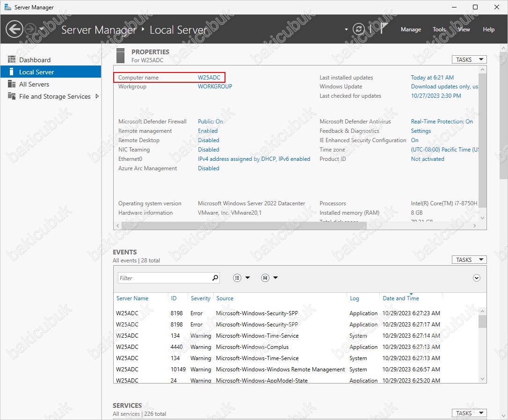Open File and Storage Services
This screenshot has height=420, width=508.
55,96
